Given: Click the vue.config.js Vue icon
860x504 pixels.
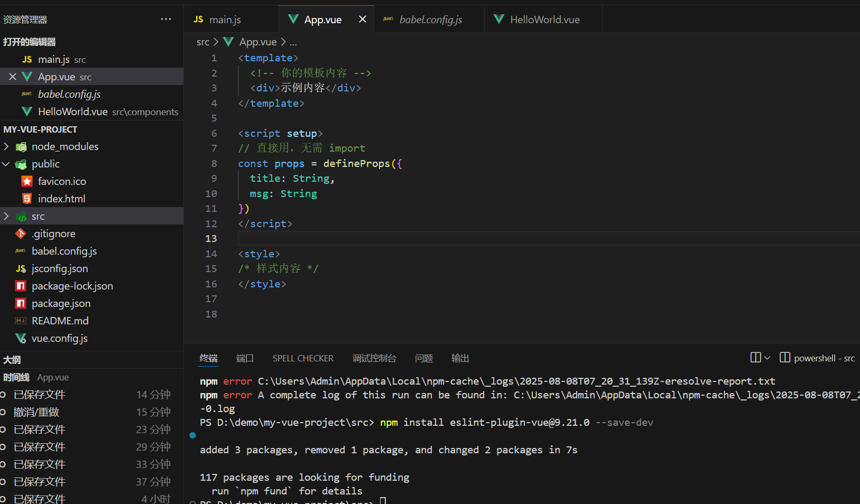Looking at the screenshot, I should tap(21, 338).
